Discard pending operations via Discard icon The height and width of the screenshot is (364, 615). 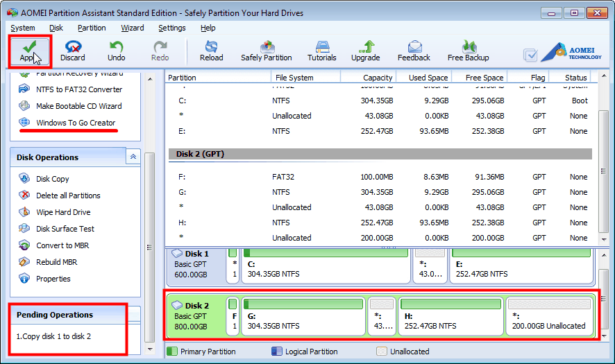73,51
